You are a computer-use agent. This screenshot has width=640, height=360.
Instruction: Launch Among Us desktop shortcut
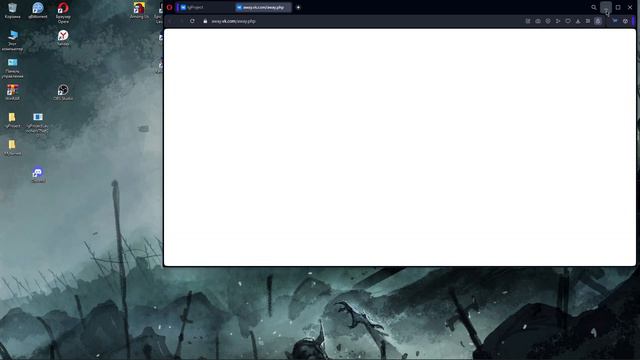pyautogui.click(x=139, y=11)
